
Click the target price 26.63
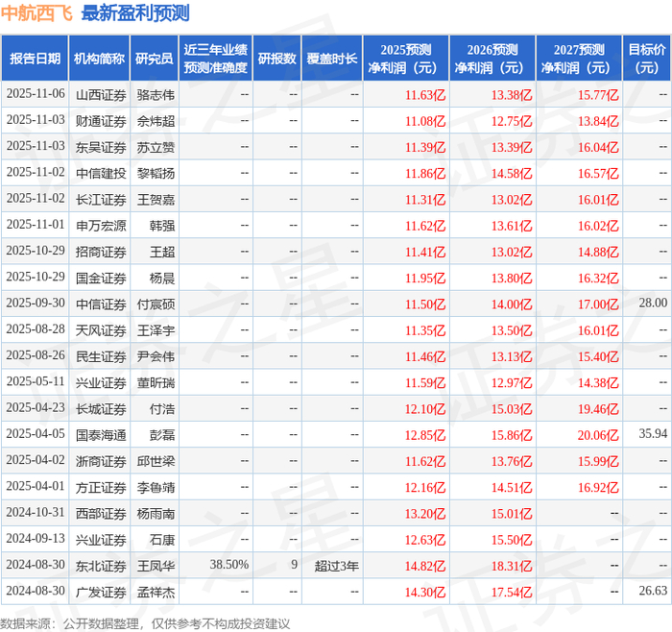pyautogui.click(x=653, y=591)
